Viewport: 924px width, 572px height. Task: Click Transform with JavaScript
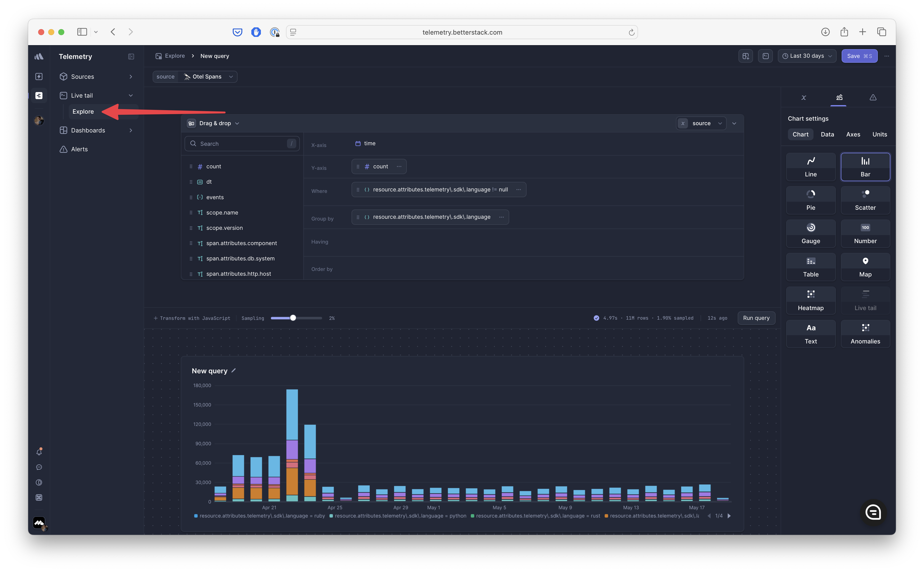(192, 318)
